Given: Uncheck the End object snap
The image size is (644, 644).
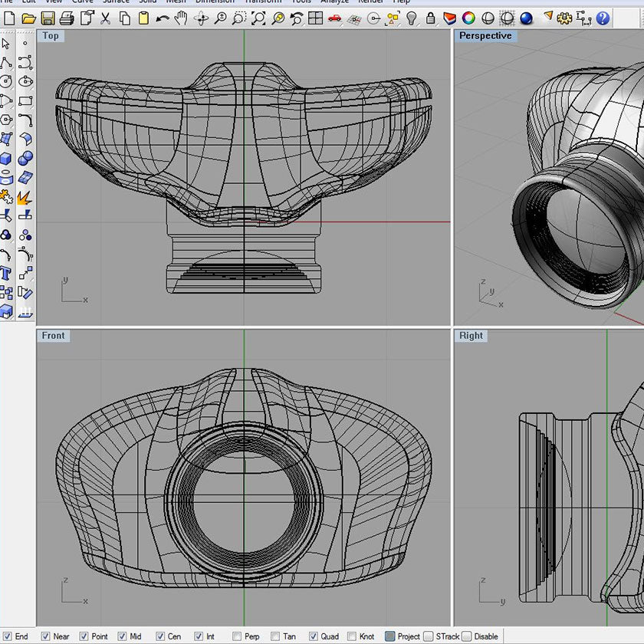Looking at the screenshot, I should point(6,636).
